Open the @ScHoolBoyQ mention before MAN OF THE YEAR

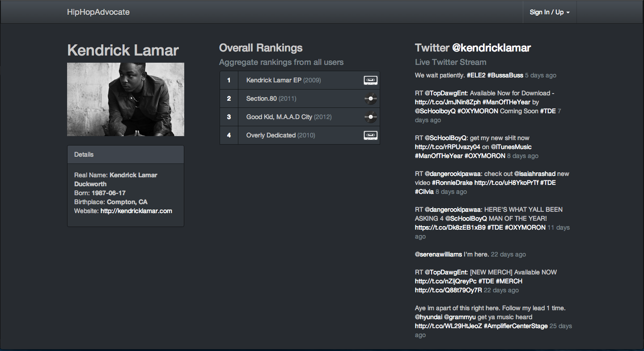[466, 218]
